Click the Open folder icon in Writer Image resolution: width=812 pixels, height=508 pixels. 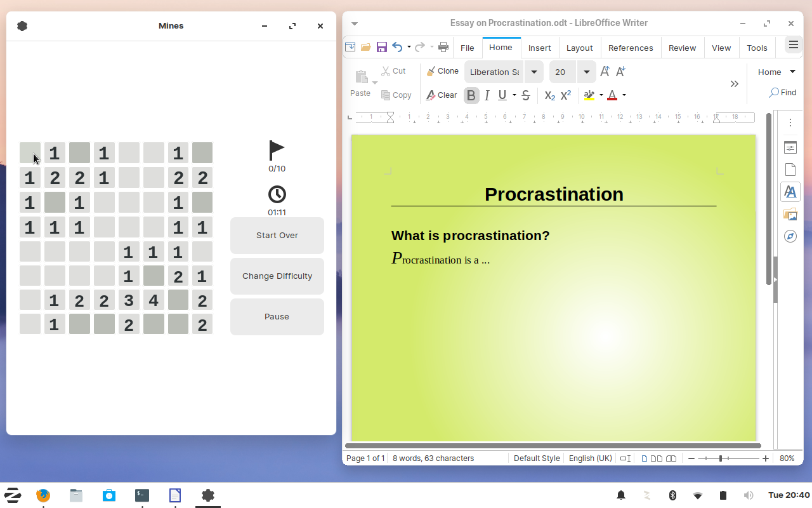point(365,47)
